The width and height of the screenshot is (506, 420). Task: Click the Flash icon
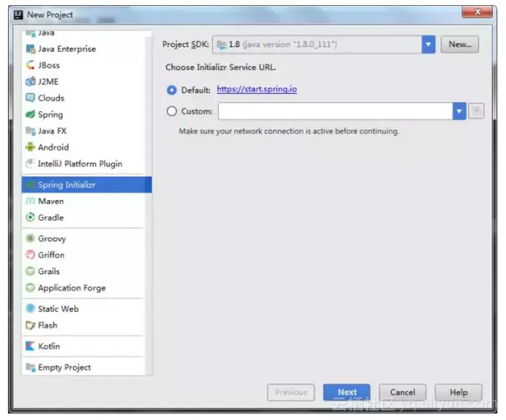click(30, 325)
